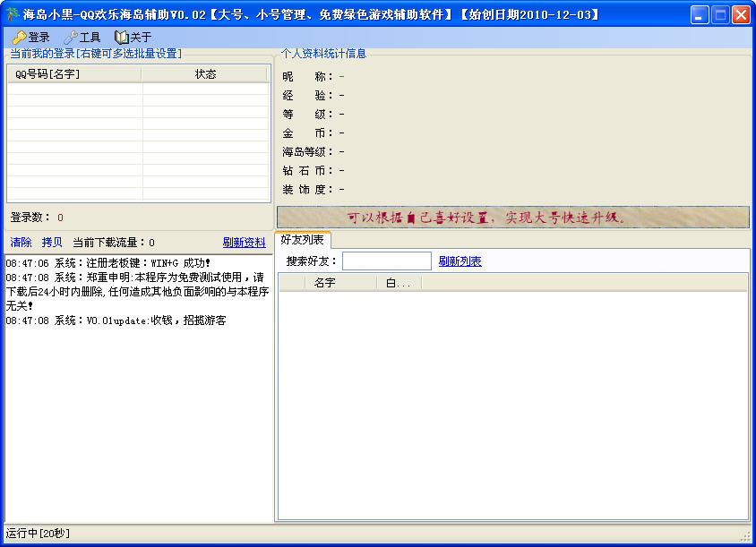756x547 pixels.
Task: Click the log line starting 郑重申明
Action: (x=137, y=292)
